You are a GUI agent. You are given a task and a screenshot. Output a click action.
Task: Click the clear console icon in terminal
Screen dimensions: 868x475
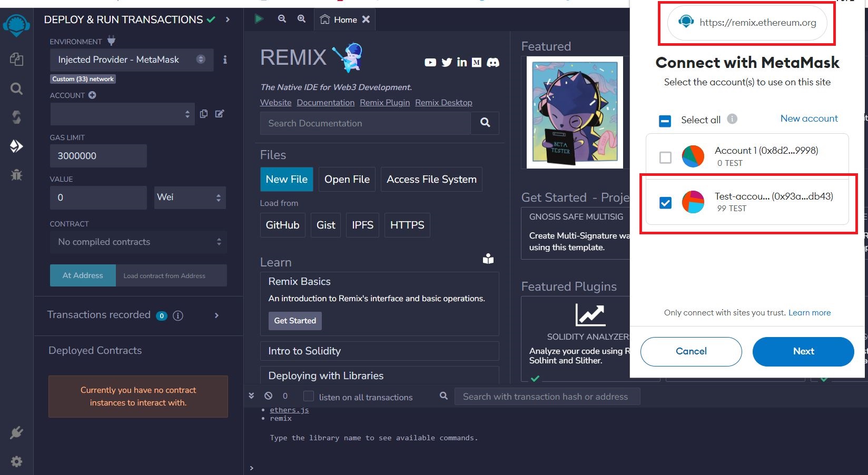(x=269, y=396)
